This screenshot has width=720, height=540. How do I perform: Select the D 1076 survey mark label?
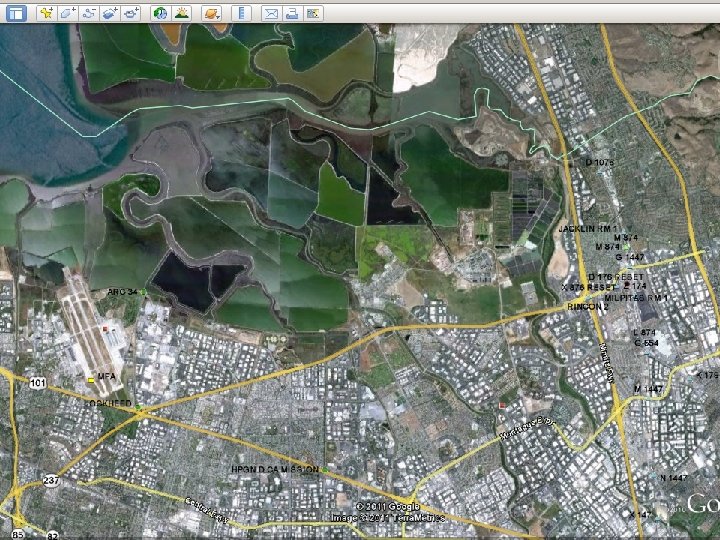[600, 163]
